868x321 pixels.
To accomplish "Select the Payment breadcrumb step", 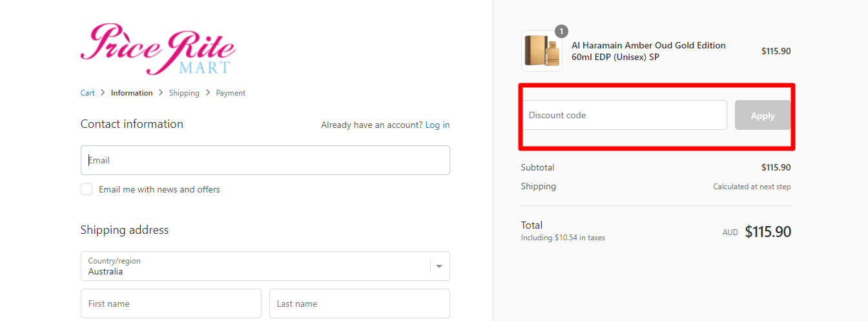I will [231, 93].
